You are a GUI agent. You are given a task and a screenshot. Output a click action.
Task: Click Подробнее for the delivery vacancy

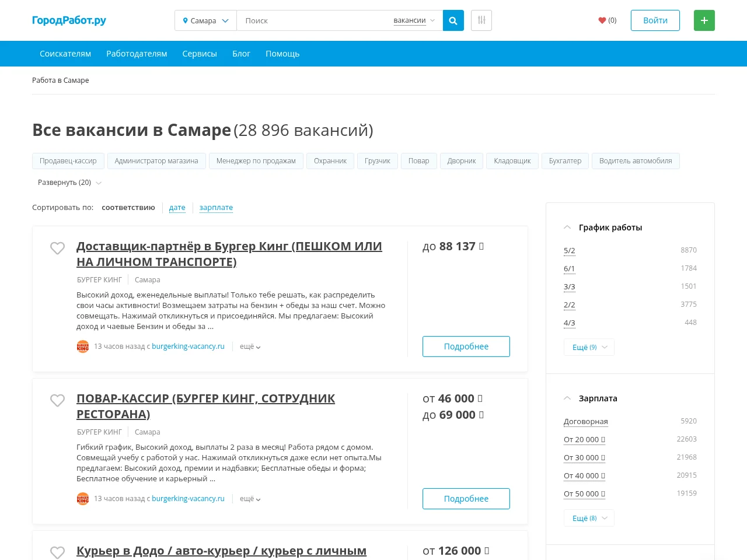point(466,346)
